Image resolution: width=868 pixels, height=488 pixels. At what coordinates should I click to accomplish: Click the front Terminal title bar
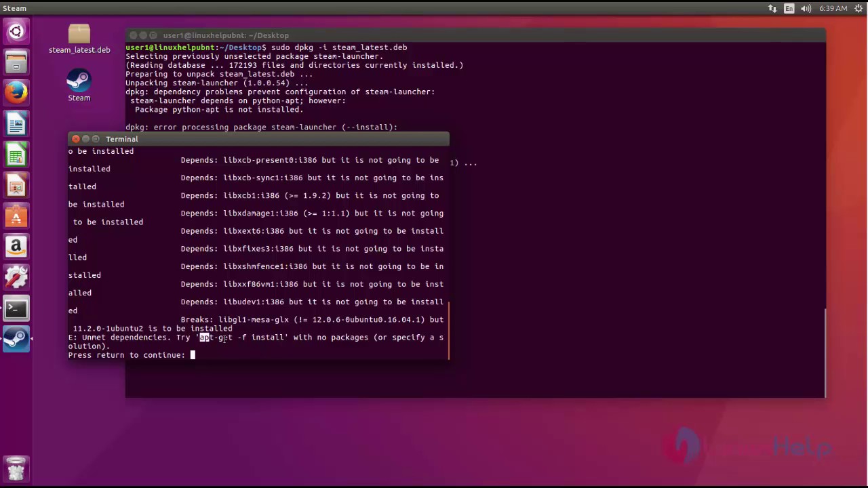258,139
